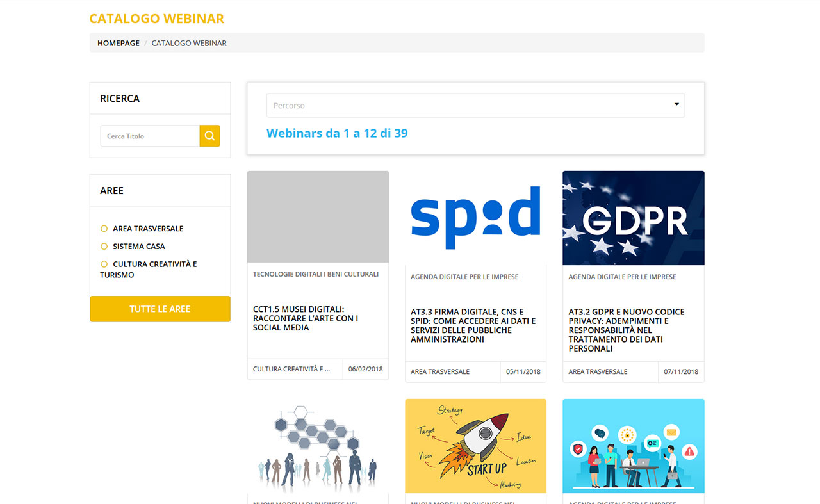Screen dimensions: 820x504
Task: Click the Catalogo Webinar breadcrumb item
Action: pyautogui.click(x=189, y=44)
